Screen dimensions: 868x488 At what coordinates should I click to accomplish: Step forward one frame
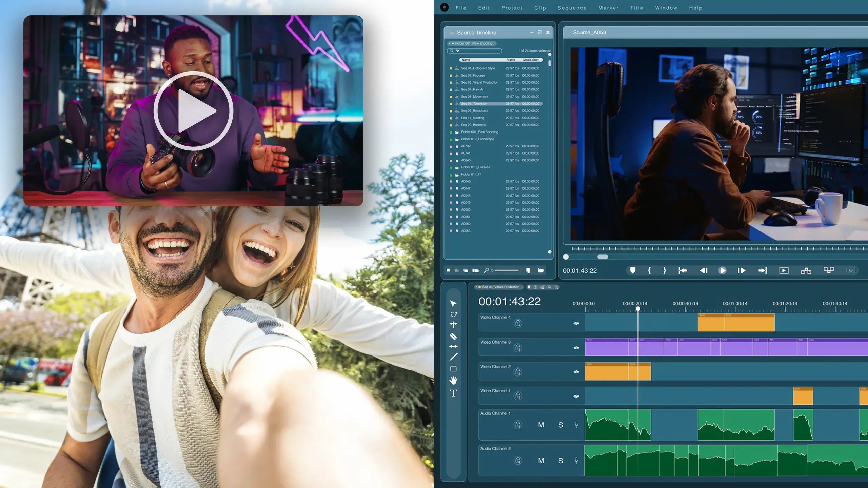point(742,270)
